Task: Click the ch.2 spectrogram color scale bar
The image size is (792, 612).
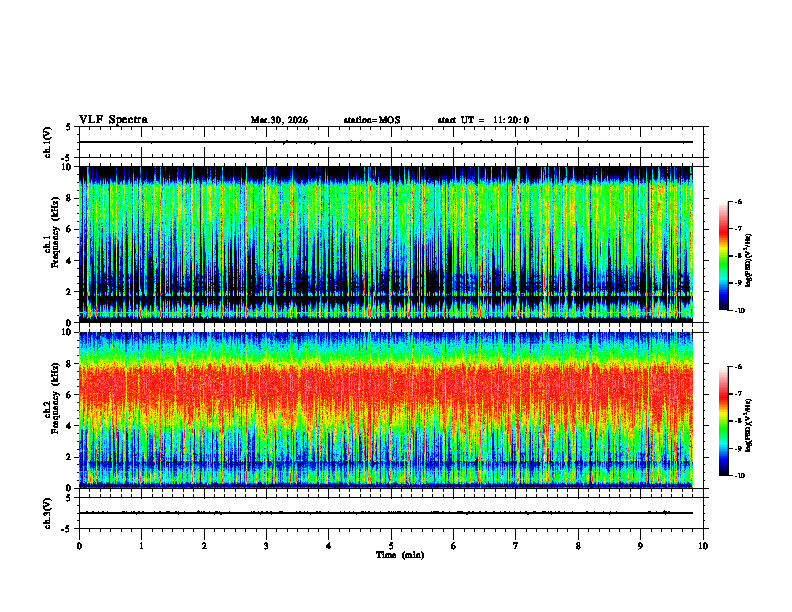Action: coord(723,421)
